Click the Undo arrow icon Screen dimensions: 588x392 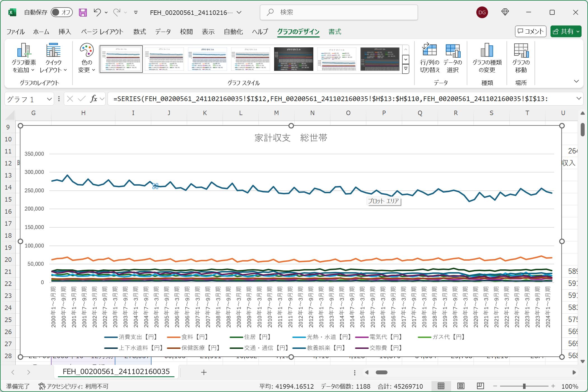(x=97, y=12)
